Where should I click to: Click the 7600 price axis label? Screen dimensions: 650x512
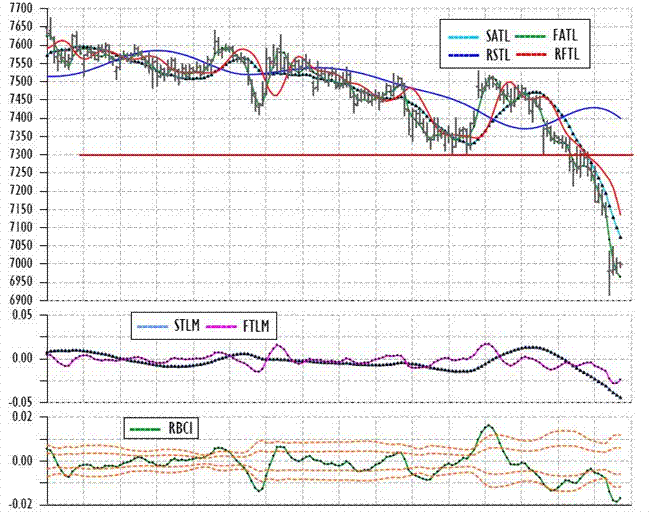pos(21,45)
